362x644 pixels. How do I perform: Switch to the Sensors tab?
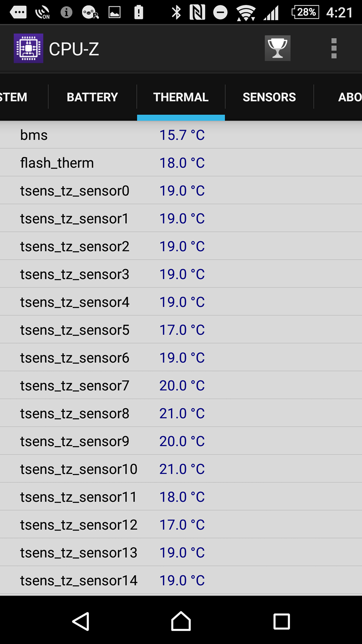pos(269,97)
